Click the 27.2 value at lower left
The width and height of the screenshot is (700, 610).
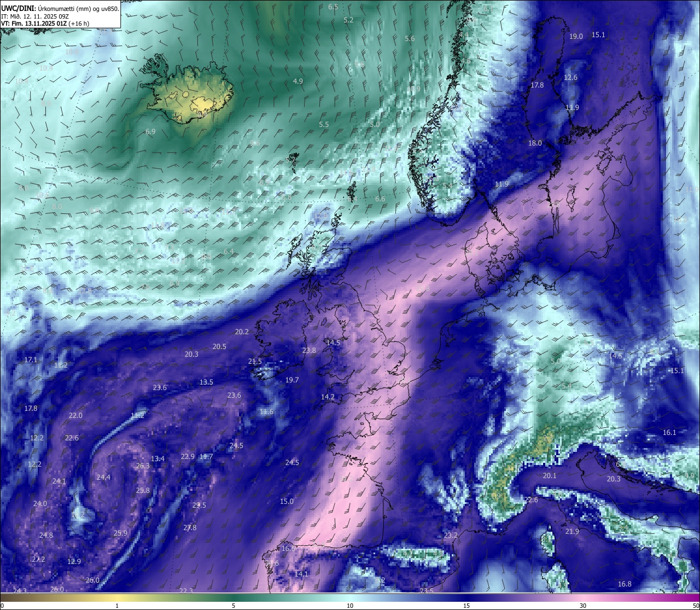coord(38,559)
